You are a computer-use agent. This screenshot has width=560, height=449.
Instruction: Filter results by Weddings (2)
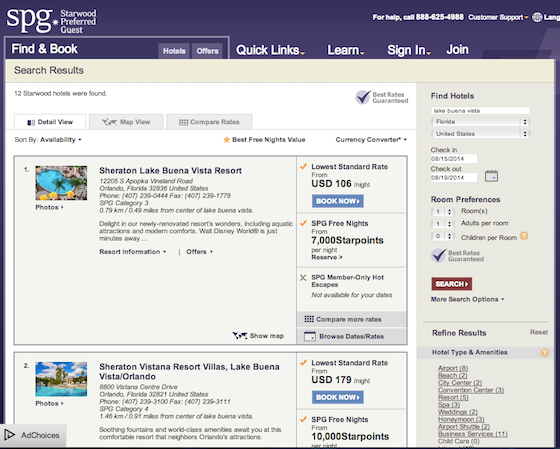pyautogui.click(x=458, y=412)
